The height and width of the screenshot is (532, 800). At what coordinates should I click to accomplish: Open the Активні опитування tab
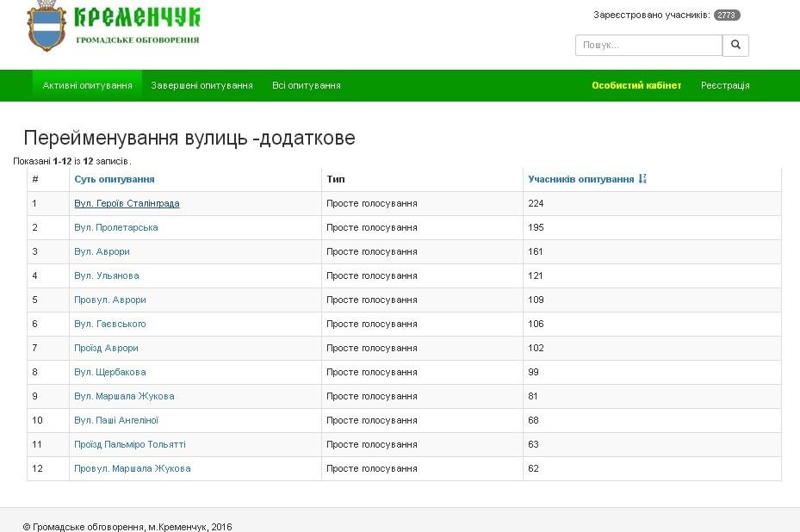[87, 84]
